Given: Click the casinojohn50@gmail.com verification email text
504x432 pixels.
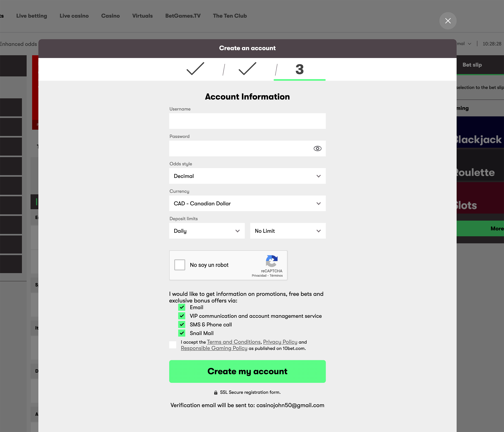Looking at the screenshot, I should [x=290, y=405].
